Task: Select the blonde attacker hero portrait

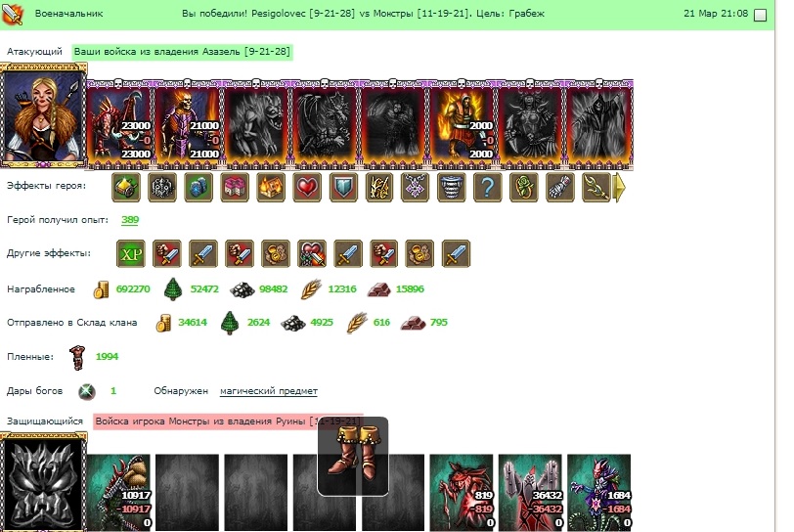Action: click(x=43, y=115)
